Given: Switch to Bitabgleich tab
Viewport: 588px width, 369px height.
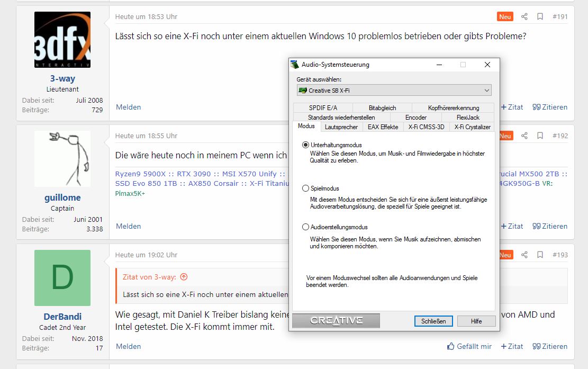Looking at the screenshot, I should tap(382, 107).
